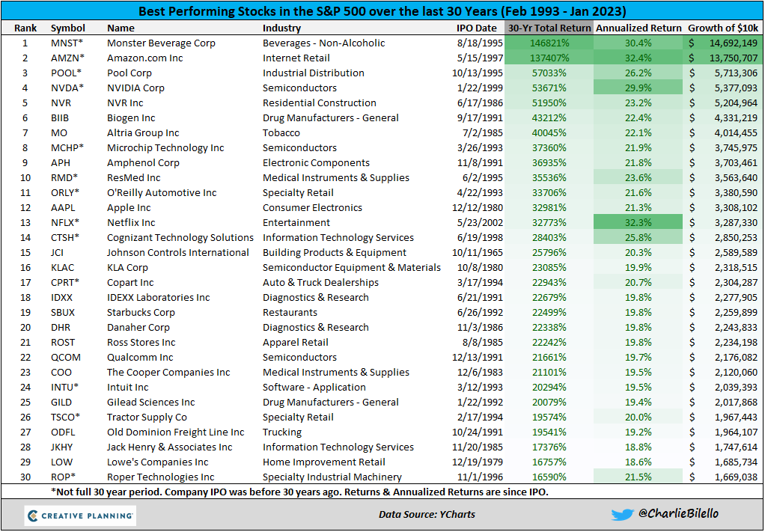Image resolution: width=765 pixels, height=532 pixels.
Task: Select the ResMed Inc name cell
Action: (x=134, y=177)
